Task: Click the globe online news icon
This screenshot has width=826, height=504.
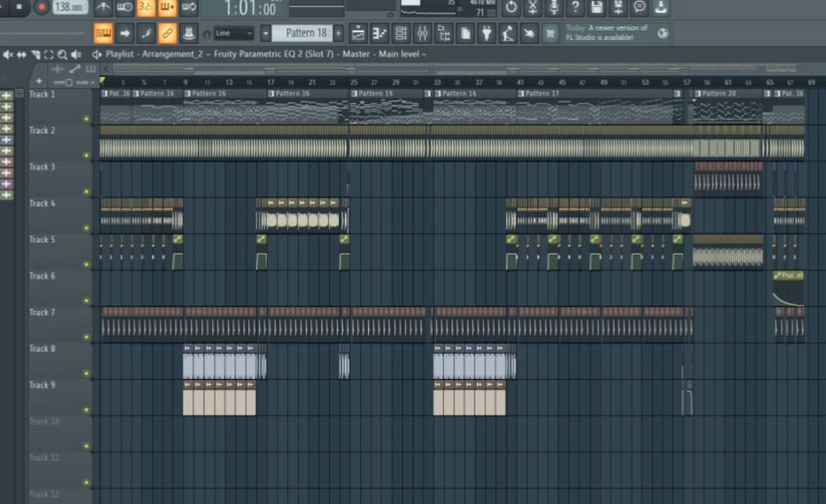Action: pyautogui.click(x=663, y=33)
